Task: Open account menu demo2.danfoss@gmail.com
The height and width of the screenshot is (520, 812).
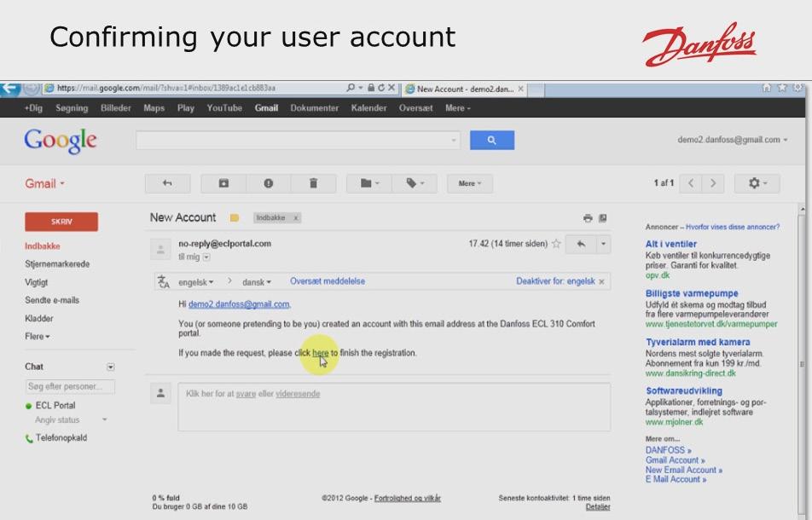Action: pyautogui.click(x=732, y=140)
